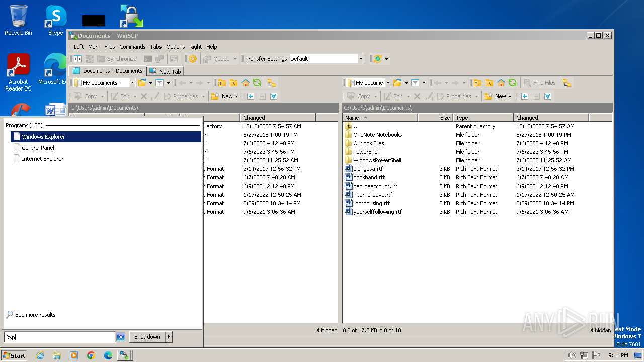Select Internet Explorer search result
Screen dimensions: 644x362
click(x=106, y=159)
